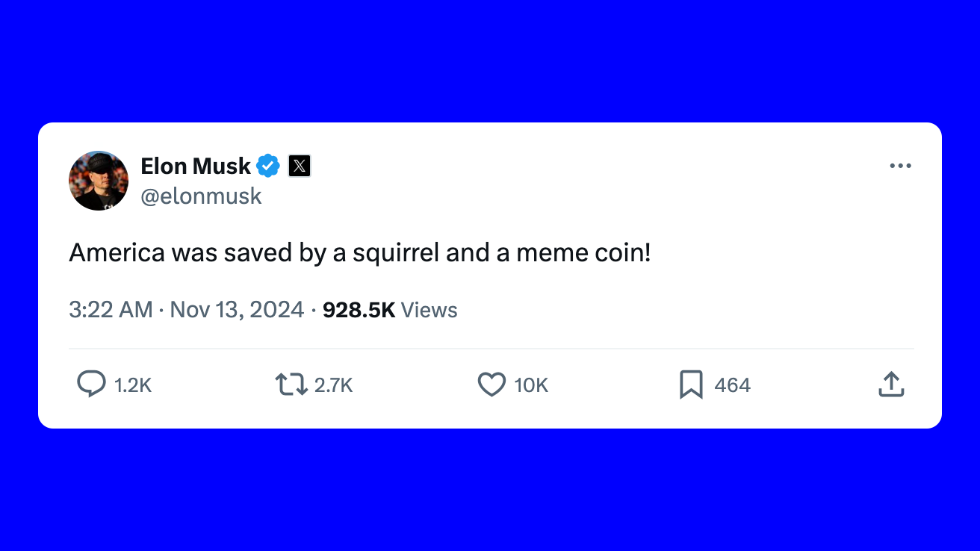Expand retweet options from the repost control

pos(291,384)
